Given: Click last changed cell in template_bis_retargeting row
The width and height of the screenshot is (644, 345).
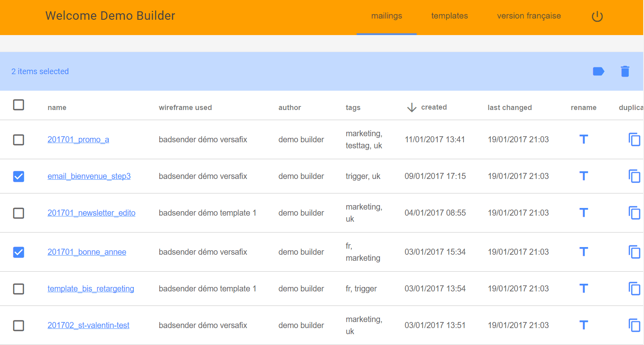Looking at the screenshot, I should click(518, 289).
